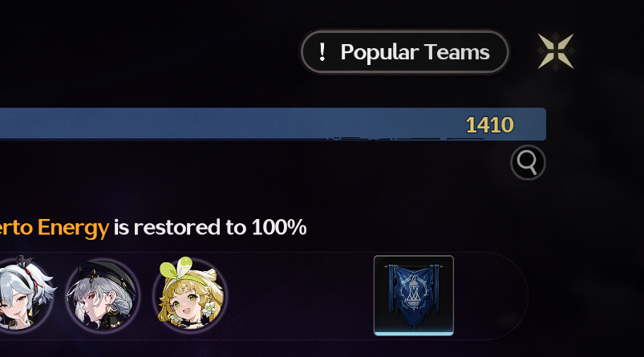
Task: Click the white flower on the blonde character's portrait
Action: click(x=210, y=308)
